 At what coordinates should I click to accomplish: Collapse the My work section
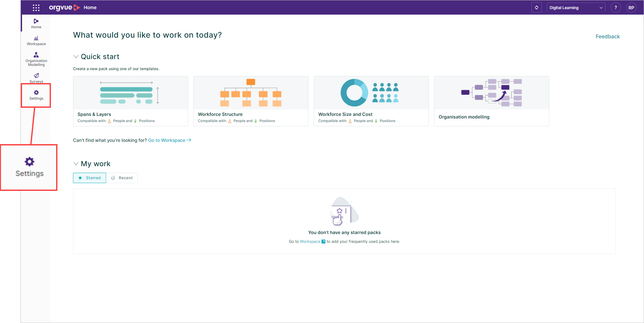pos(76,164)
